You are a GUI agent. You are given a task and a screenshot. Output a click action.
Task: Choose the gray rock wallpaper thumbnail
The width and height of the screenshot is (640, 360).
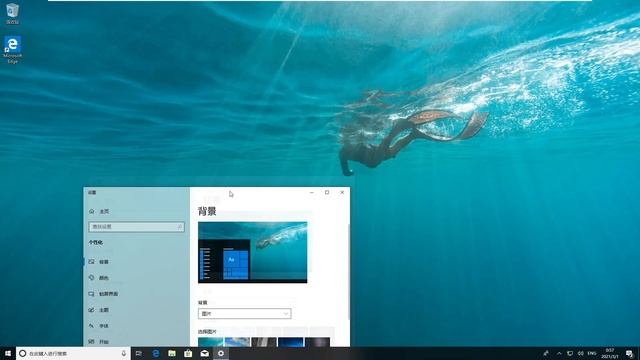[264, 342]
